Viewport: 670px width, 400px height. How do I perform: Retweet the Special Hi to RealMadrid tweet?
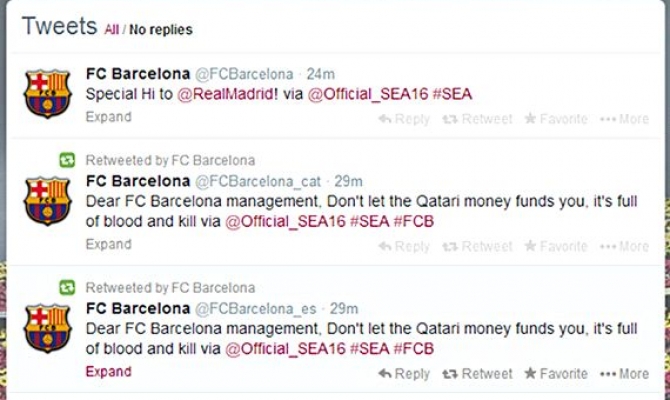pyautogui.click(x=476, y=119)
